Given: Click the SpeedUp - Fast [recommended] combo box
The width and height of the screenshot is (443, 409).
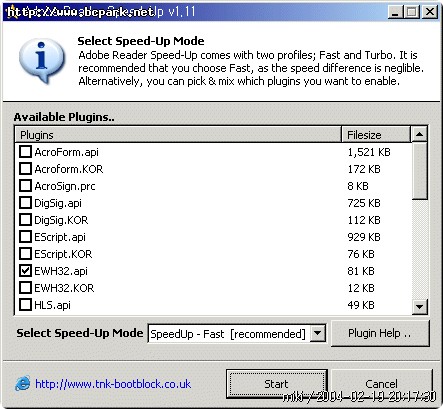Looking at the screenshot, I should (x=237, y=333).
